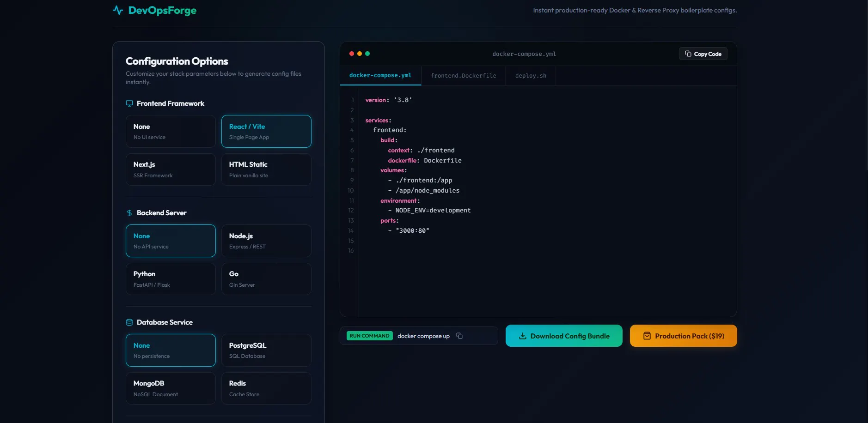Click the DevOpsForge pulse logo icon
Screen dimensions: 868x423
pyautogui.click(x=118, y=10)
